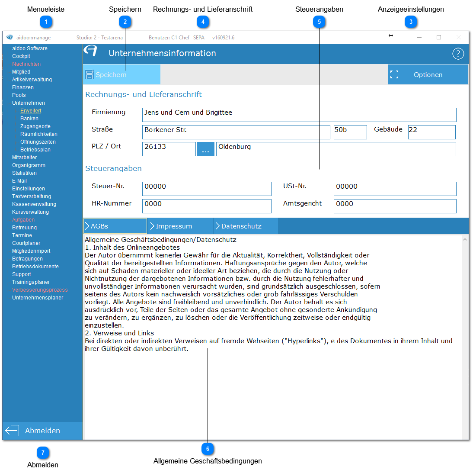This screenshot has width=473, height=476.
Task: Click the fullscreen icon beside Optionen
Action: pyautogui.click(x=394, y=74)
